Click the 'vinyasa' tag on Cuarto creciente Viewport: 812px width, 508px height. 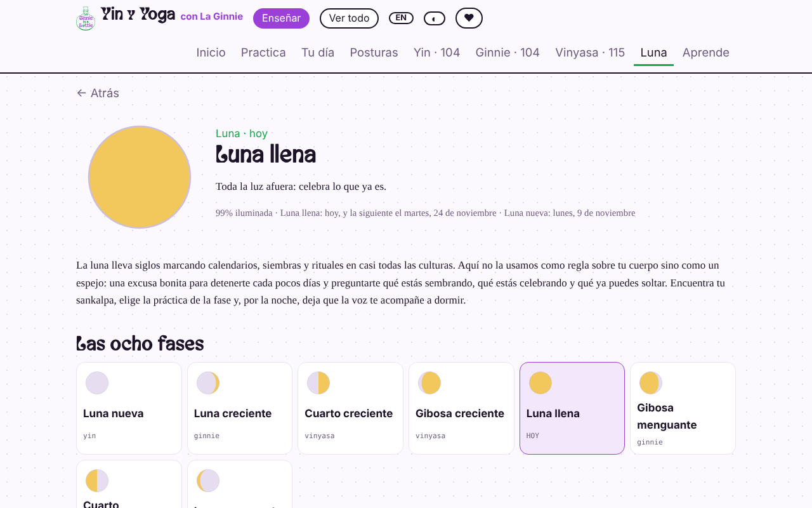[320, 436]
